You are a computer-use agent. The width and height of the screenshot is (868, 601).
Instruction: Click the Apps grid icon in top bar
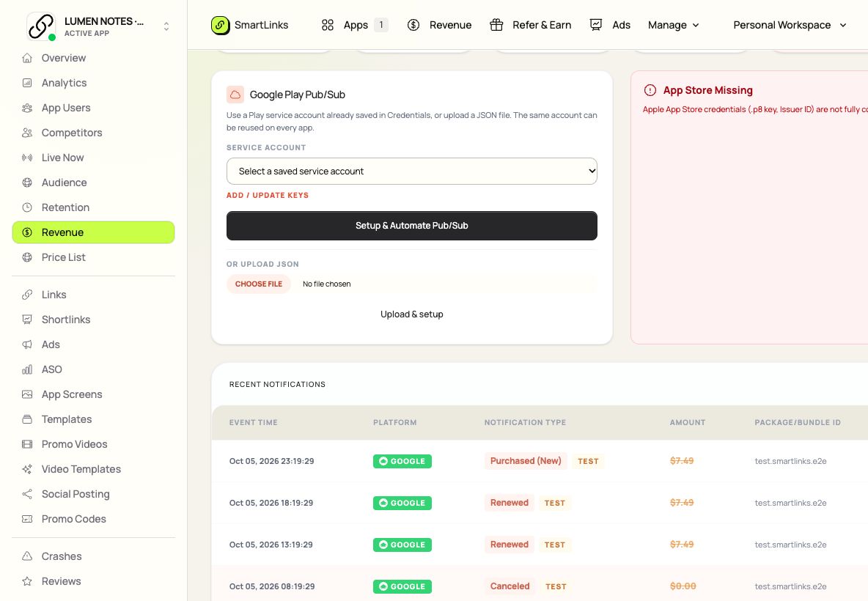click(328, 26)
